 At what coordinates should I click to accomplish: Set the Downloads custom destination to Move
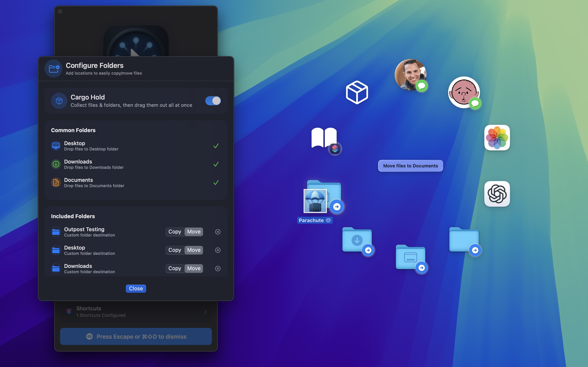point(193,268)
